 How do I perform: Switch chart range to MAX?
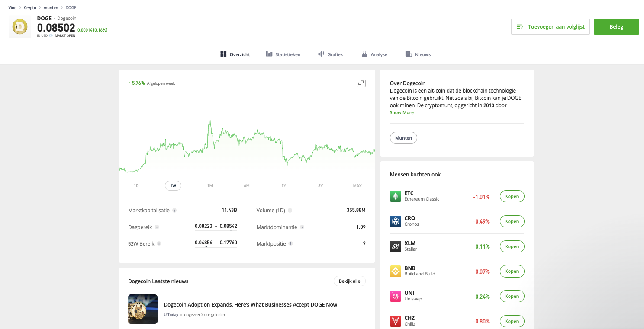click(x=357, y=186)
